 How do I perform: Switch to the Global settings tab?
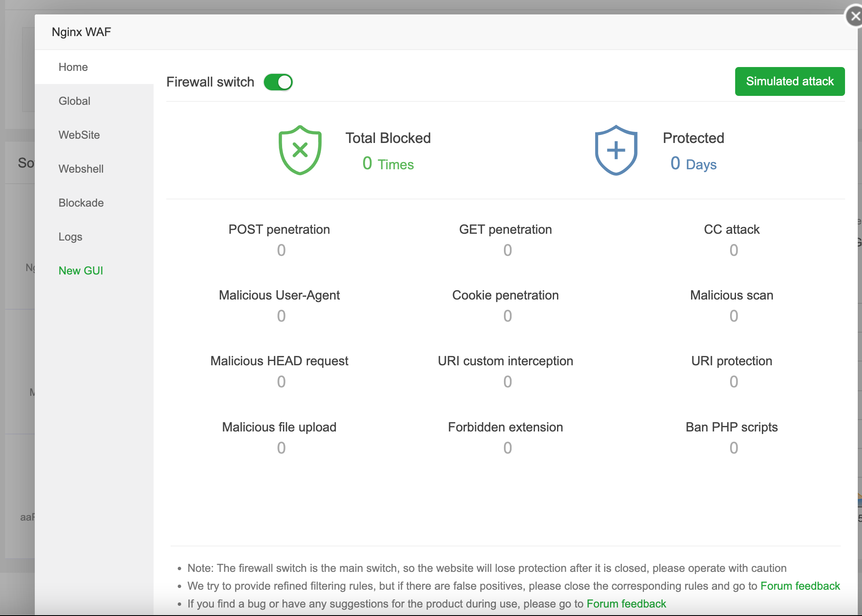(x=74, y=101)
